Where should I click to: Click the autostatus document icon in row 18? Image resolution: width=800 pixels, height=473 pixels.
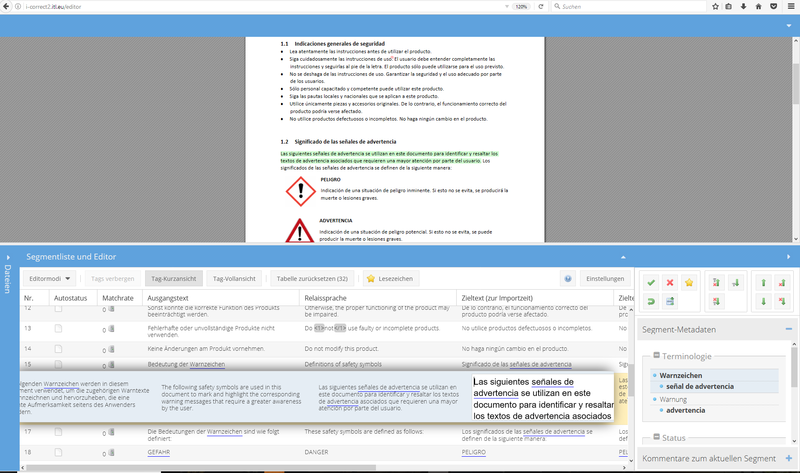click(58, 452)
